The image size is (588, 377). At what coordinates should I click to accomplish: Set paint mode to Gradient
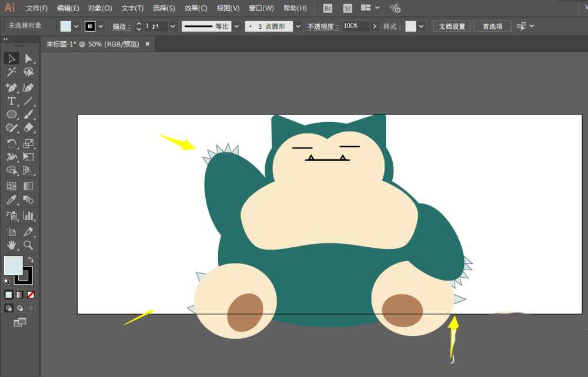(19, 295)
